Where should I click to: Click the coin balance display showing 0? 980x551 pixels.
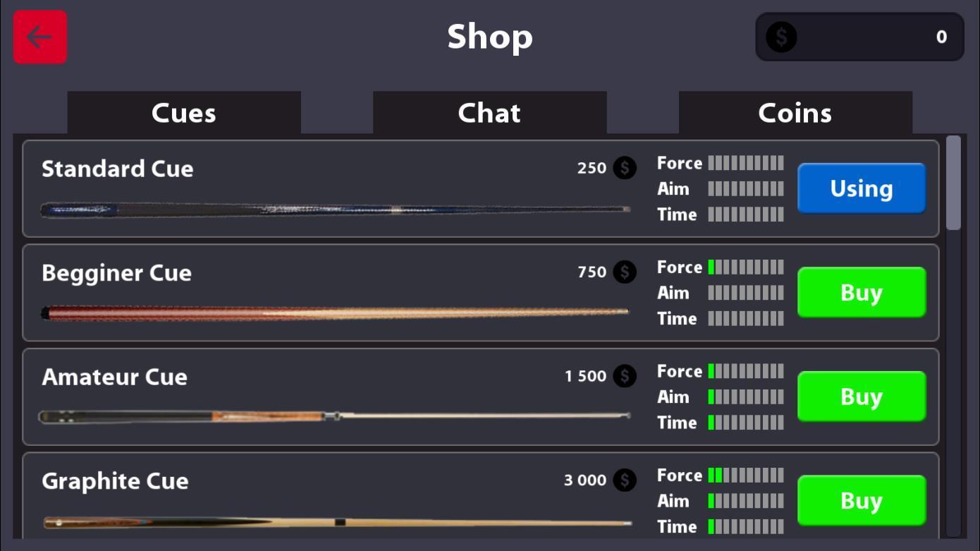(x=859, y=37)
